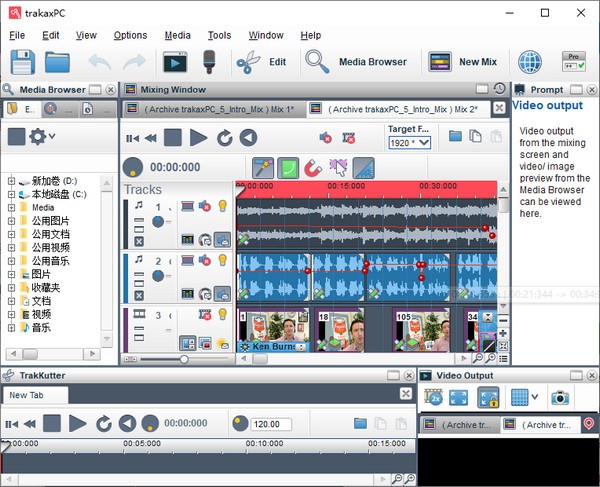
Task: Open the globe web icon in the toolbar
Action: (x=529, y=62)
